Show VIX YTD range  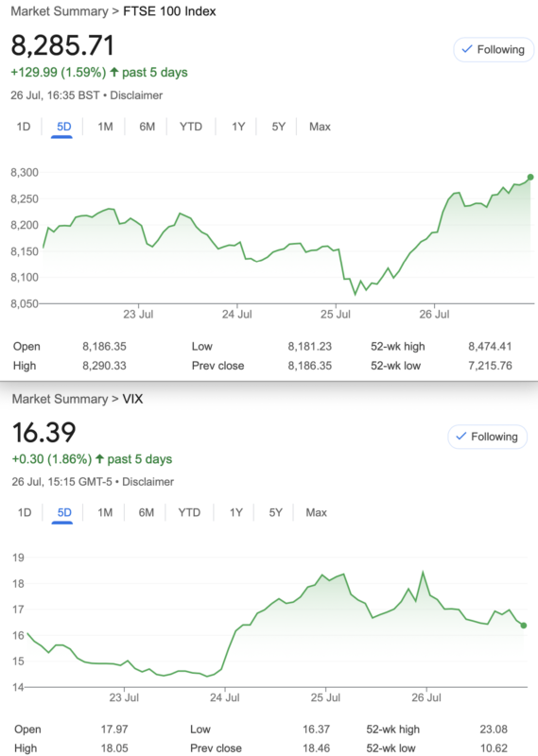pyautogui.click(x=189, y=512)
